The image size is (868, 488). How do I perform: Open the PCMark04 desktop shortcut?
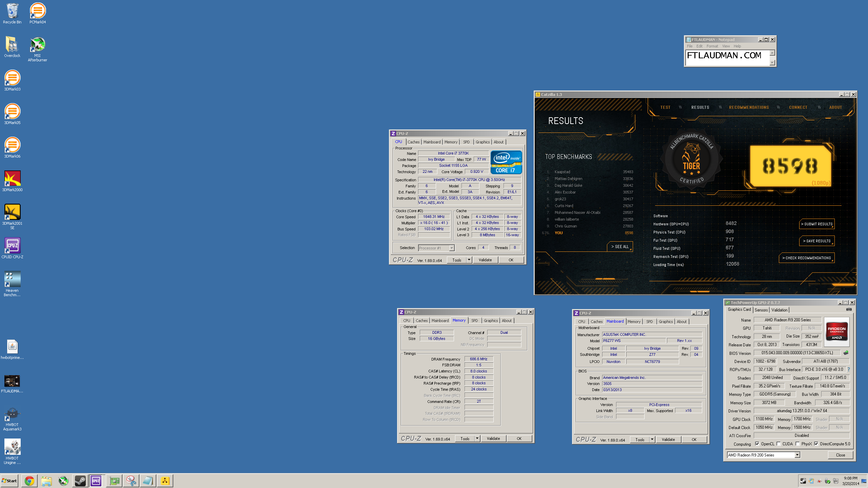pos(38,14)
